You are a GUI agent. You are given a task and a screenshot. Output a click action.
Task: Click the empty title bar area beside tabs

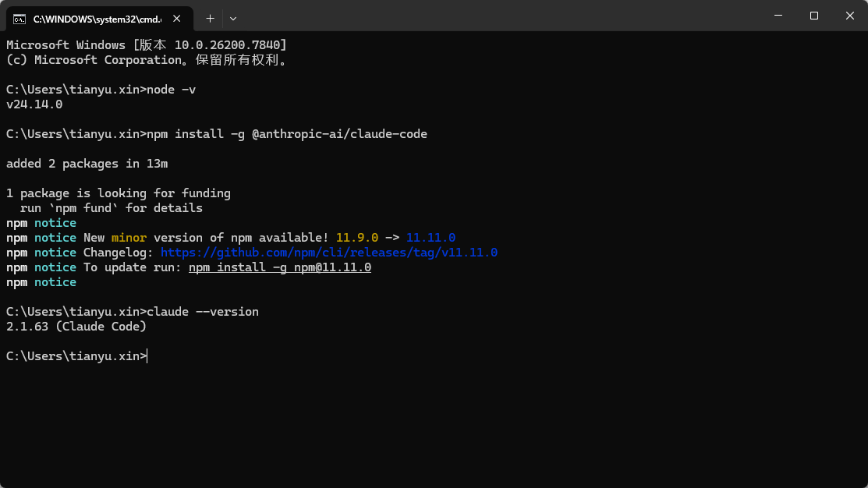498,16
